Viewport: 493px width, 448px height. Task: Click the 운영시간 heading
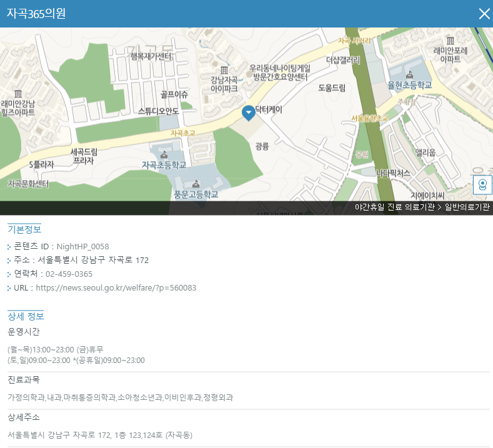[x=24, y=332]
